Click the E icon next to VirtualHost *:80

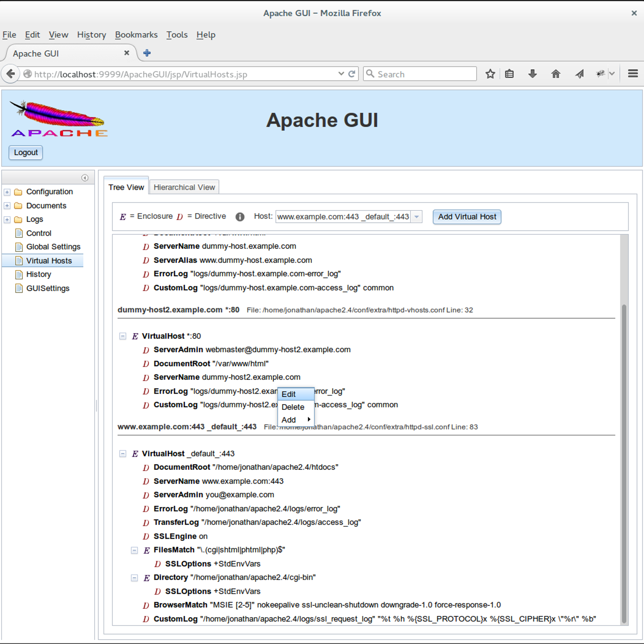pyautogui.click(x=135, y=336)
